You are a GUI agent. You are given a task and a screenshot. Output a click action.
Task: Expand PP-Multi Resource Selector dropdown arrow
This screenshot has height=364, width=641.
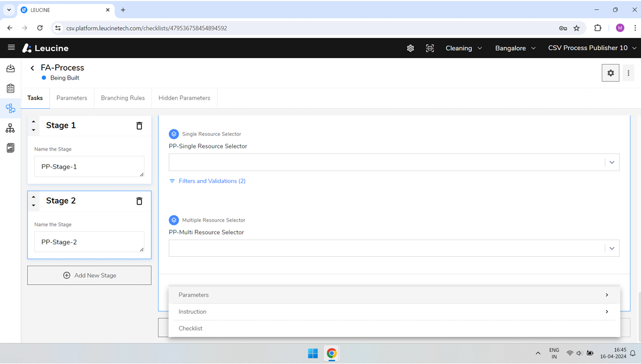612,249
